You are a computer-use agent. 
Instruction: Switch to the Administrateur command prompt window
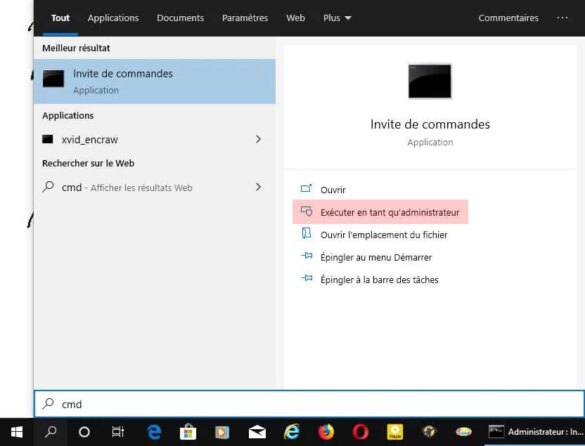535,432
